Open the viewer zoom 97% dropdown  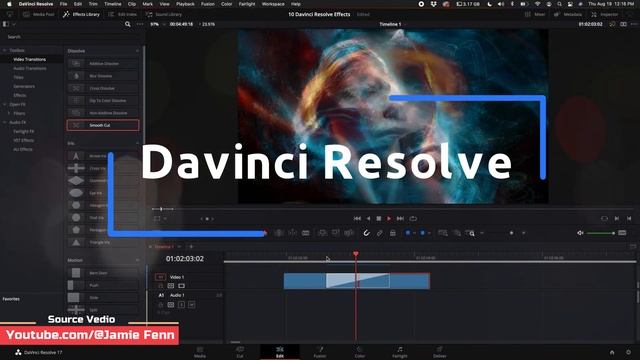click(158, 24)
